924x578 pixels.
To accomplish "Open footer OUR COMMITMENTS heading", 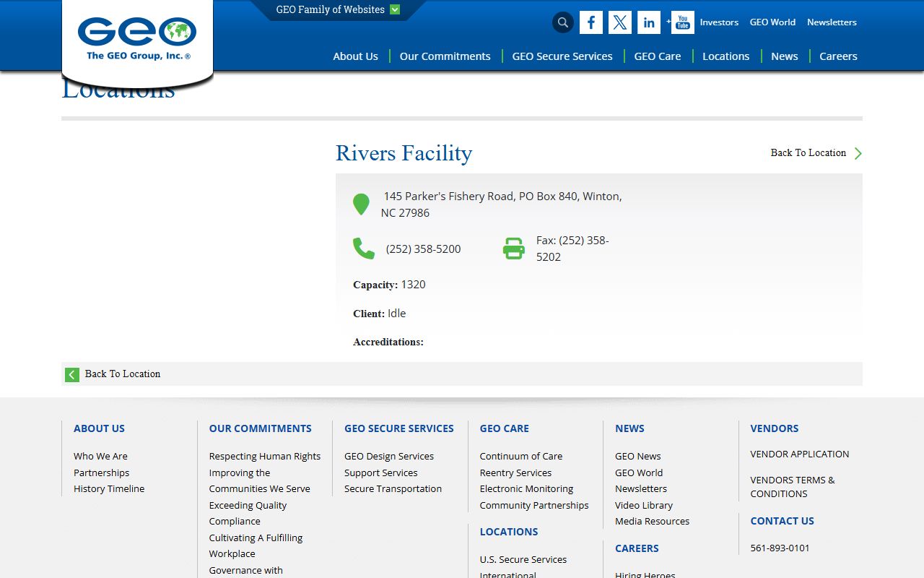I will click(x=261, y=428).
